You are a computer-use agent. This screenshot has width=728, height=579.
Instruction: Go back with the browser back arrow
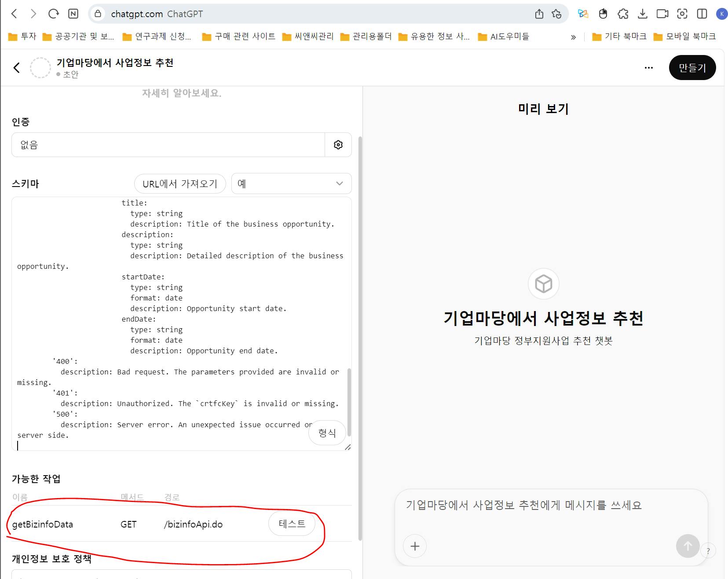[x=14, y=14]
